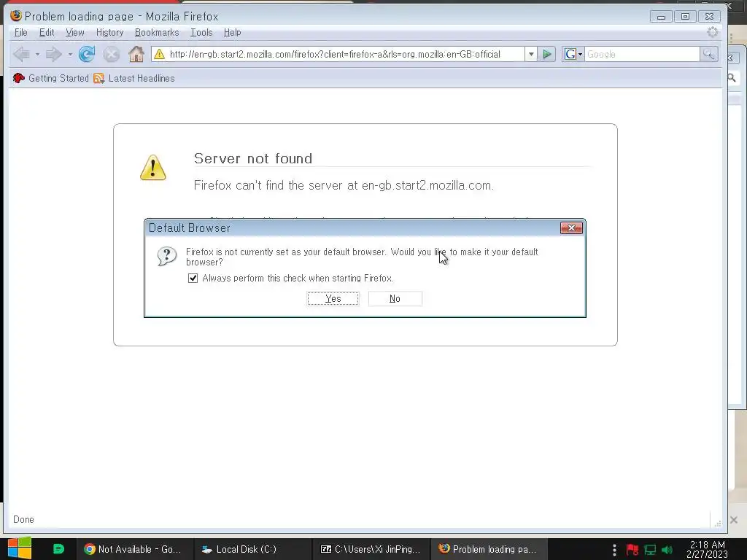Open the Tools menu
747x560 pixels.
point(201,32)
